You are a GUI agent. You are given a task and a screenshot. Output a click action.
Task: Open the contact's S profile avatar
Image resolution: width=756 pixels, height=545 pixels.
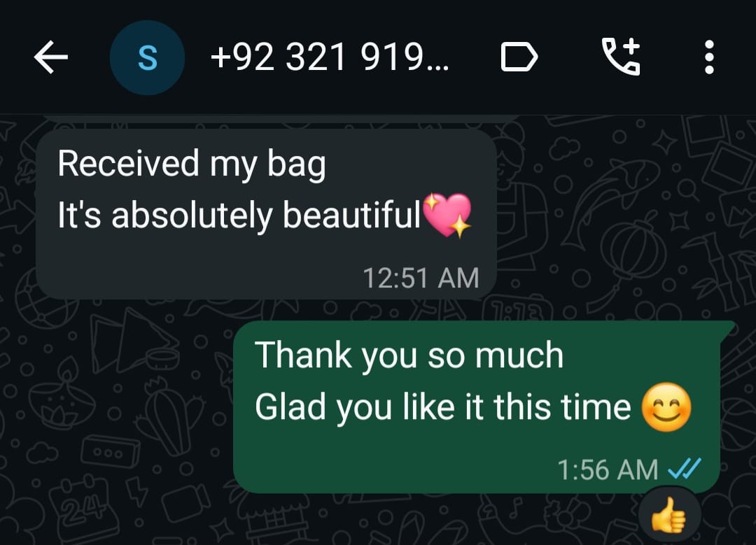pos(148,58)
